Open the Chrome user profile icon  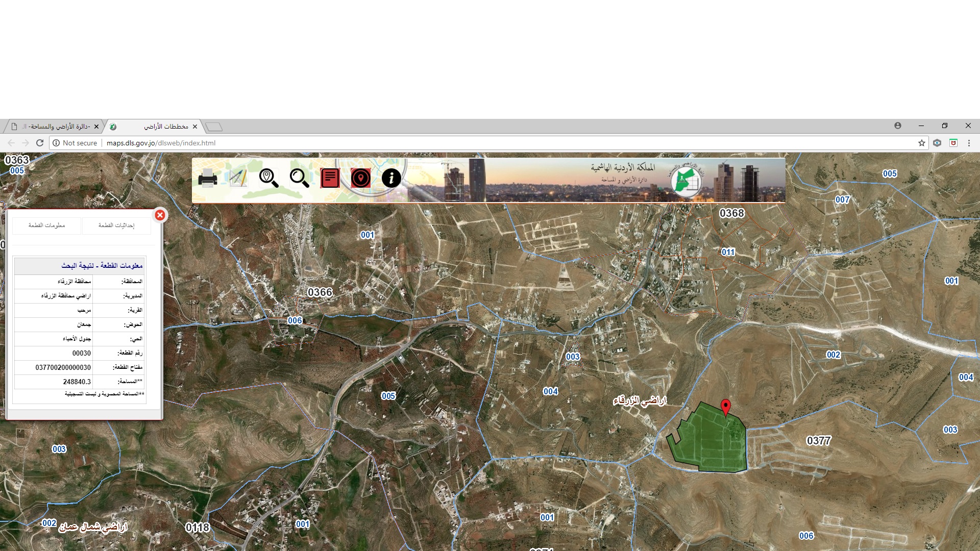(898, 126)
